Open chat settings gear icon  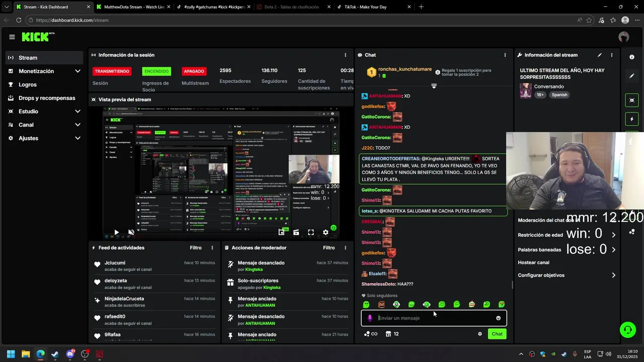[480, 334]
